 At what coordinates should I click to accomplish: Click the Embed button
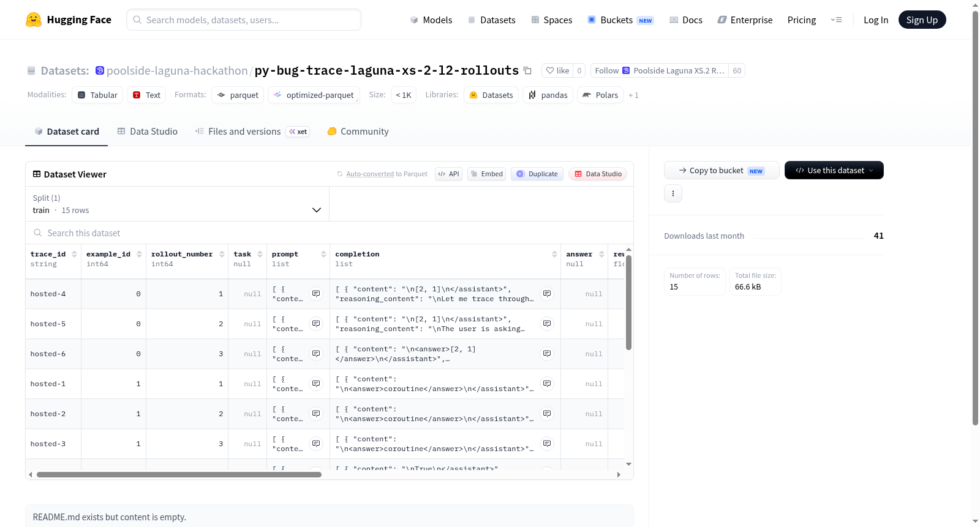point(487,174)
